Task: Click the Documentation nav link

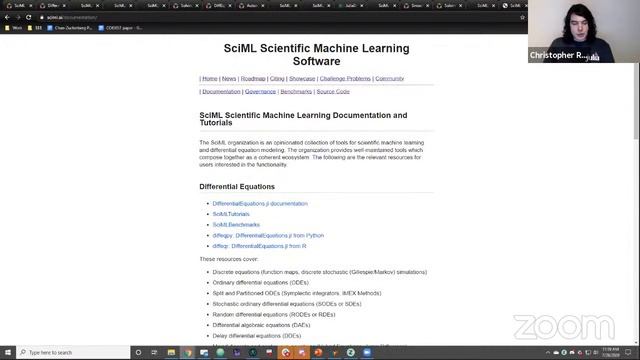Action: tap(221, 91)
